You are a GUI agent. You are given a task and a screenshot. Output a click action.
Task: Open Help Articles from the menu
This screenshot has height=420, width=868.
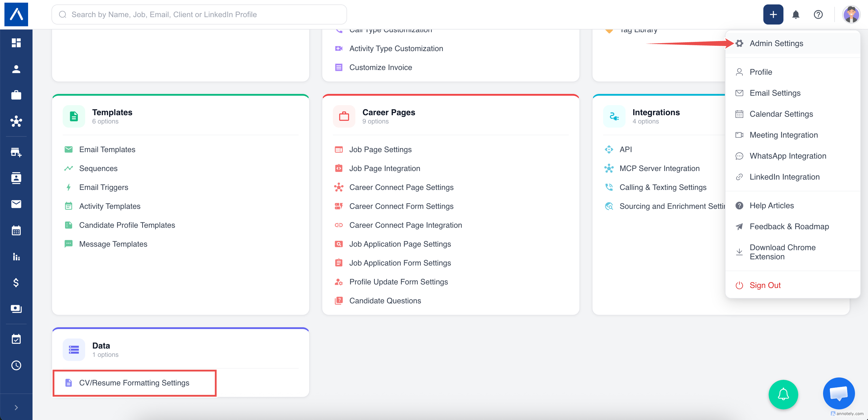click(793, 206)
